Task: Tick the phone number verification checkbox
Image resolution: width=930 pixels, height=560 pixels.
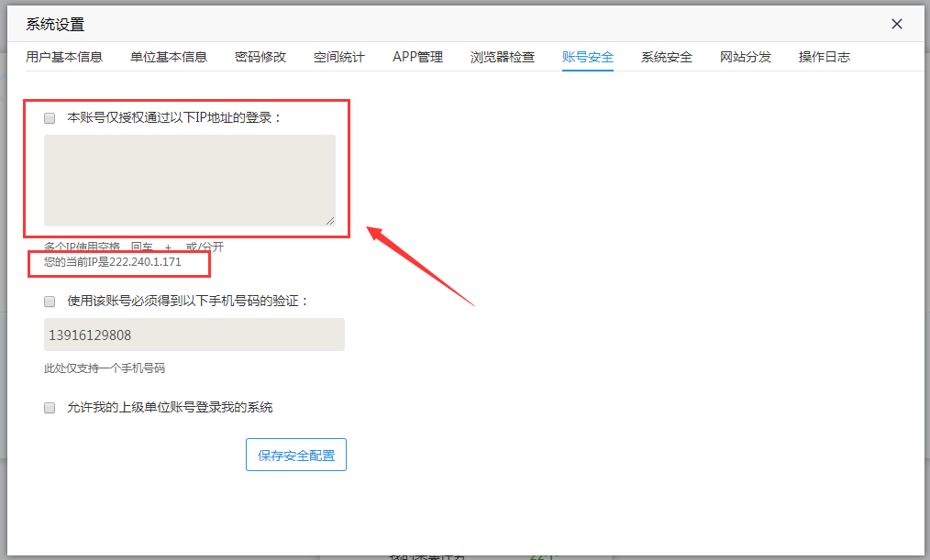Action: [50, 302]
